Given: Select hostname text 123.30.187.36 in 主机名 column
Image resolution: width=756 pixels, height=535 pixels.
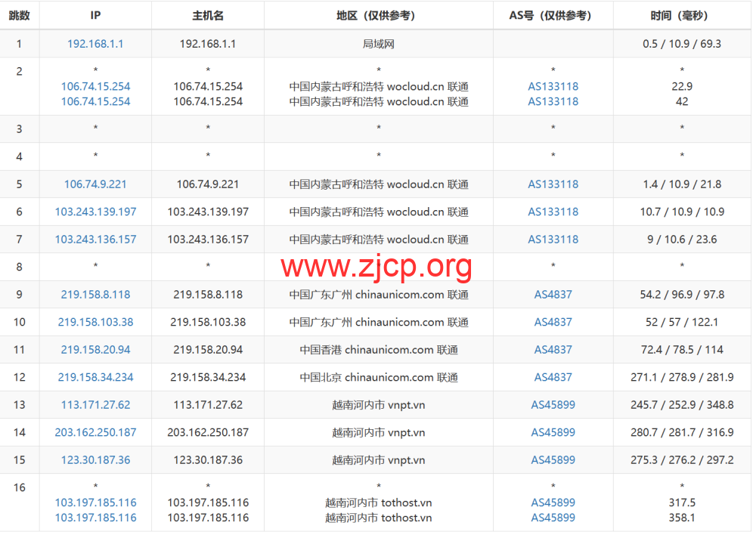Looking at the screenshot, I should [x=208, y=459].
